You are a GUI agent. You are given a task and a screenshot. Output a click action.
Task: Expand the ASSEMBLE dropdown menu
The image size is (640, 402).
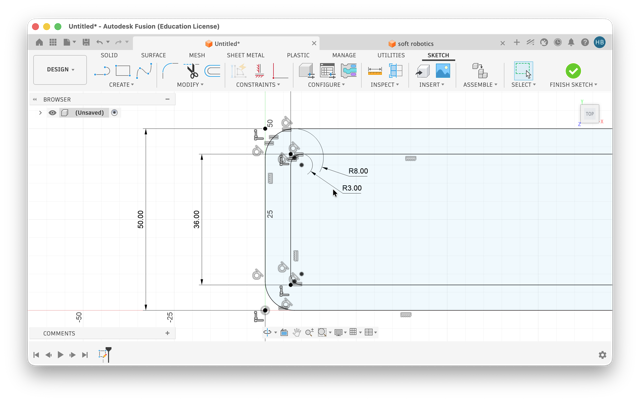[x=480, y=84]
